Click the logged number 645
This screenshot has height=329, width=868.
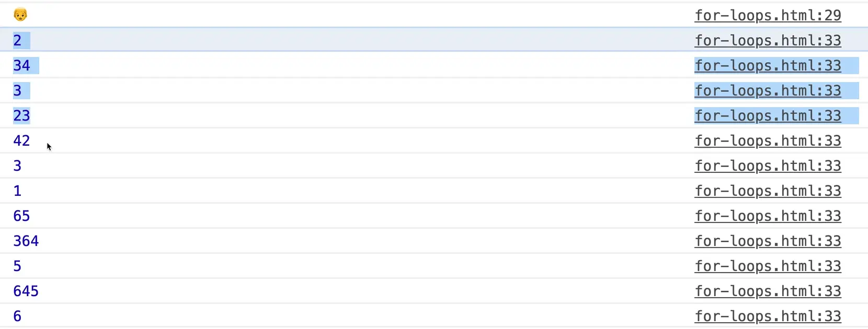click(x=26, y=291)
